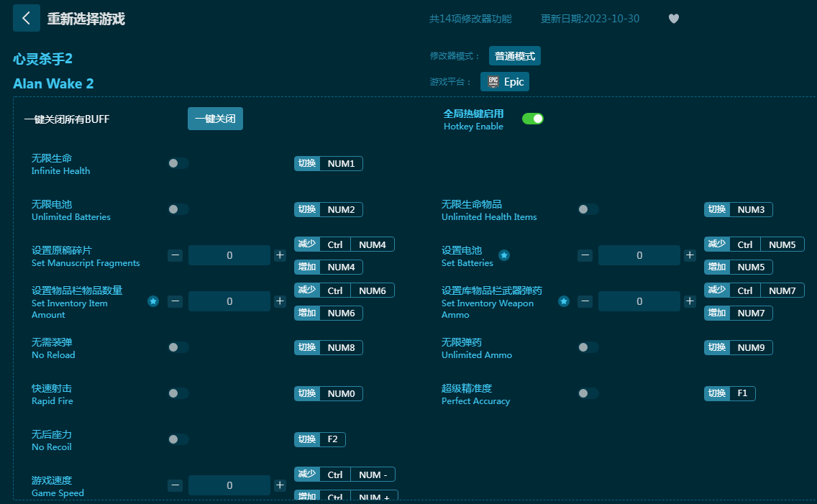This screenshot has height=504, width=817.
Task: Disable the Hotkey Enable global toggle
Action: click(x=532, y=119)
